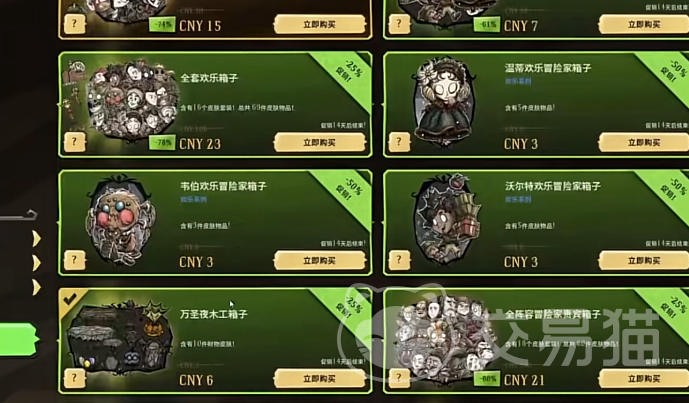Toggle the checkmark on 万圣夜木工箱子 card
This screenshot has height=403, width=689.
coord(69,300)
